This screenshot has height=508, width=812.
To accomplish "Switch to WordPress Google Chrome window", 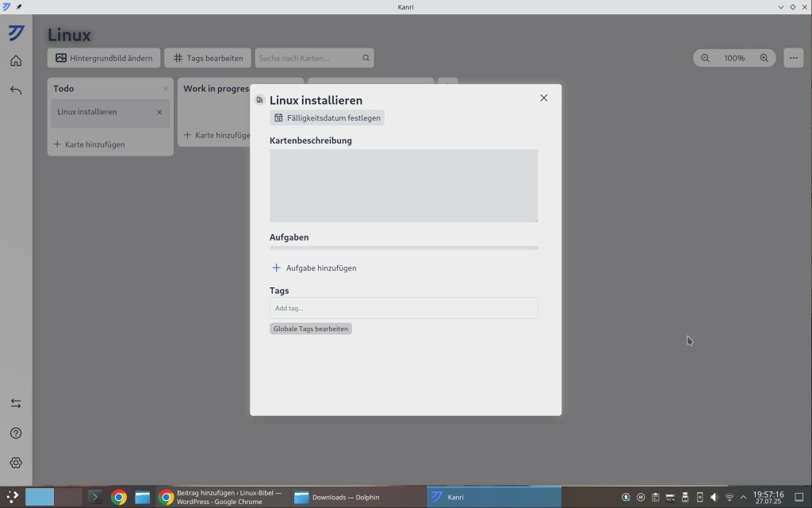I will [222, 497].
